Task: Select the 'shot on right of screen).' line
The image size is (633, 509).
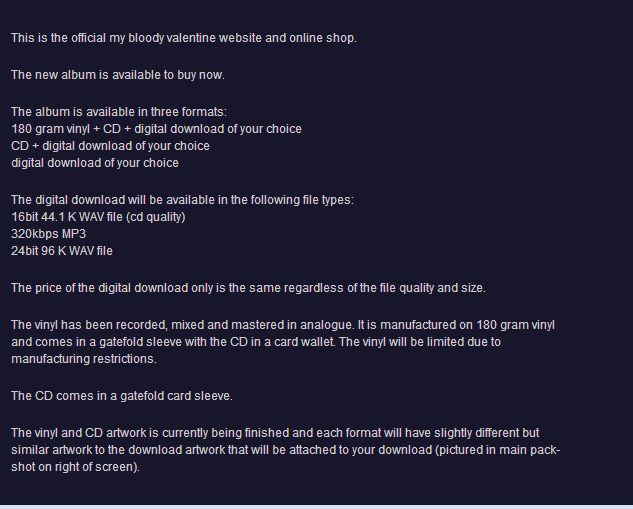Action: coord(75,467)
